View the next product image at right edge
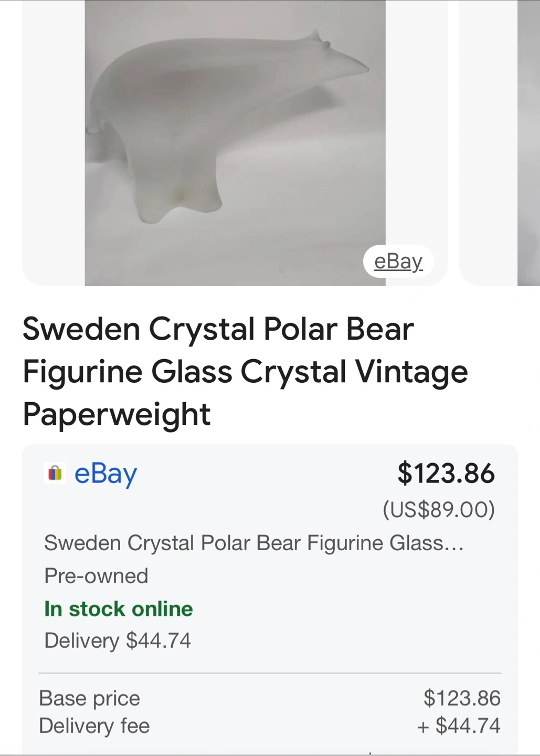Screen dimensions: 540x756 coord(528,143)
